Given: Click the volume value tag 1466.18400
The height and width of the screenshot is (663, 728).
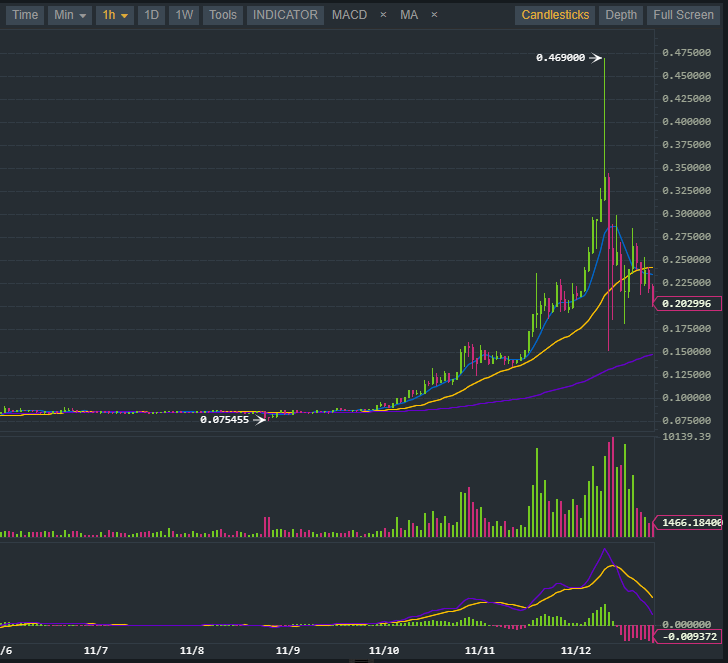Looking at the screenshot, I should pos(690,522).
